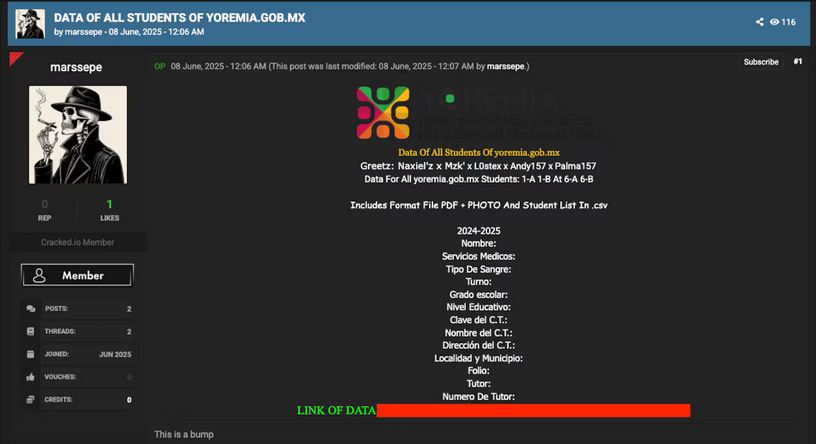The height and width of the screenshot is (444, 816).
Task: Click the Clave del C.T.: field
Action: click(479, 320)
